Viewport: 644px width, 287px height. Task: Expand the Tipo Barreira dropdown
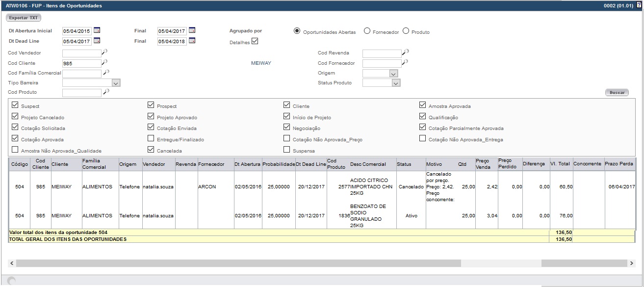[116, 83]
